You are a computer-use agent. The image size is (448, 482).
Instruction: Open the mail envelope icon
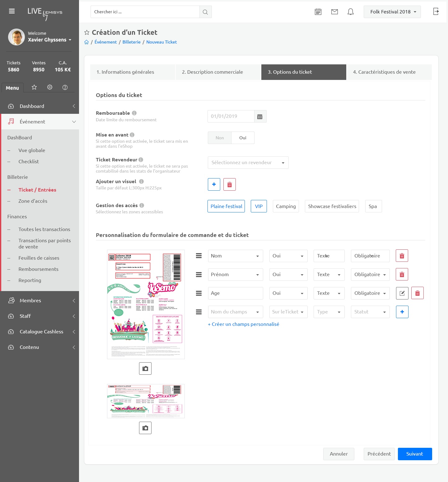click(334, 12)
